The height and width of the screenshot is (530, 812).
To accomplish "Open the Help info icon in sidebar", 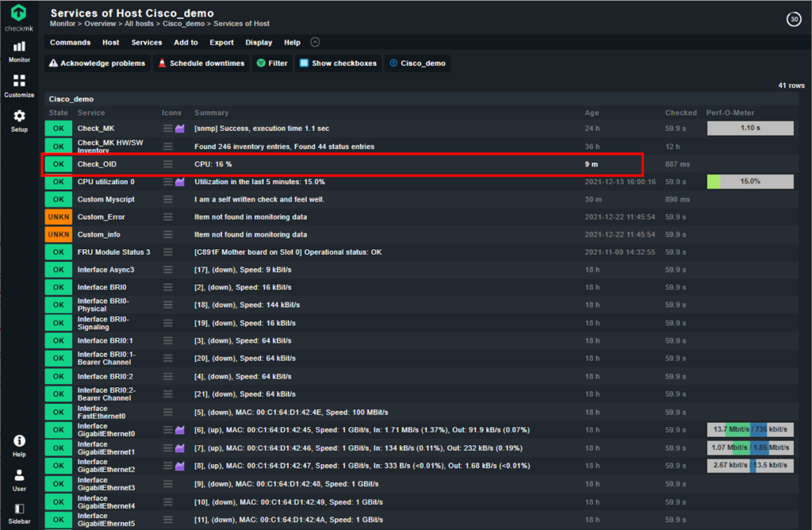I will click(19, 446).
